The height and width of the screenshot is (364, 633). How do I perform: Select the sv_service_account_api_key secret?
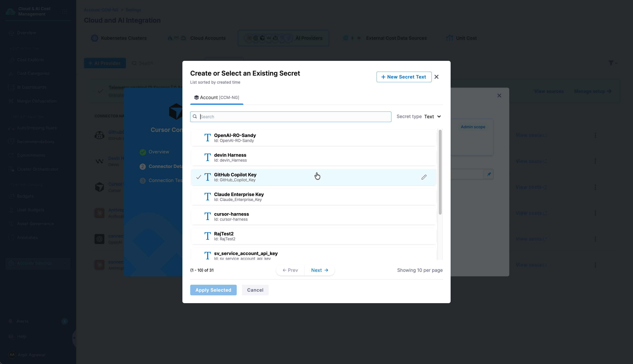(x=314, y=254)
